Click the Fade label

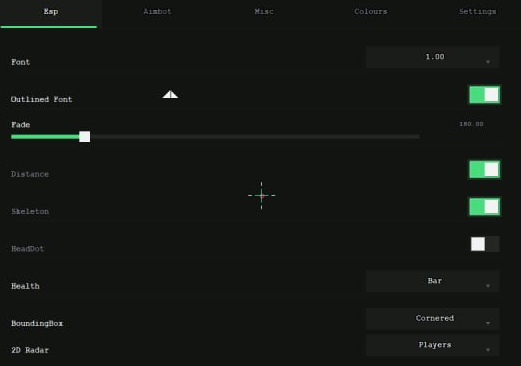pos(20,125)
